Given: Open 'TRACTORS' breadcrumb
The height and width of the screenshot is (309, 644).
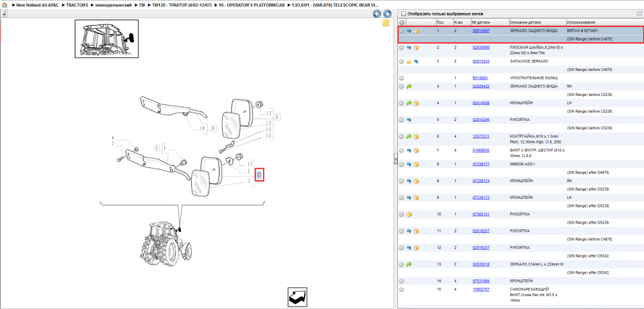Looking at the screenshot, I should click(x=77, y=5).
